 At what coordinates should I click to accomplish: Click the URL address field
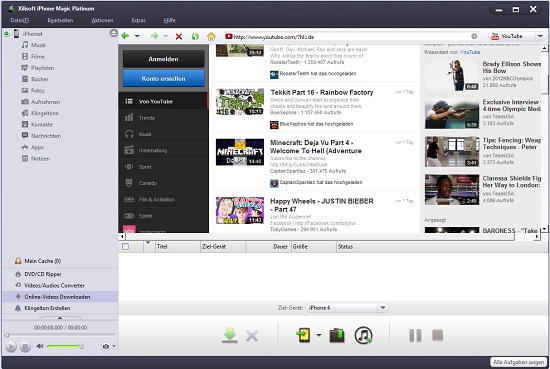click(351, 36)
